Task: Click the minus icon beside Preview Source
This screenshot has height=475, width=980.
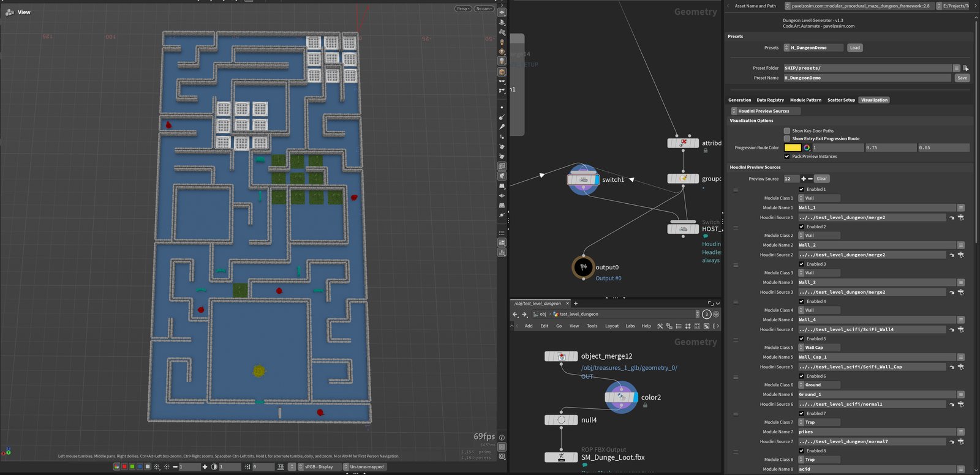Action: point(810,179)
